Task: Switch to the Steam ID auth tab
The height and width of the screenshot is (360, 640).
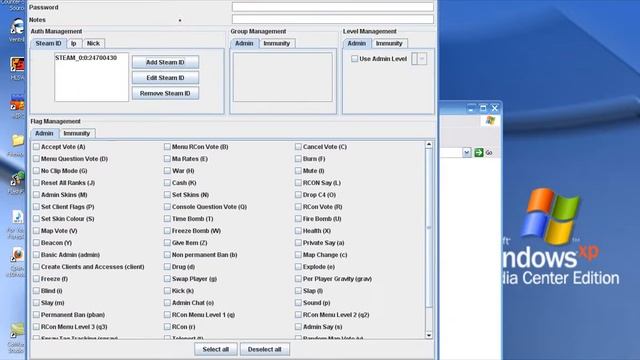Action: 48,43
